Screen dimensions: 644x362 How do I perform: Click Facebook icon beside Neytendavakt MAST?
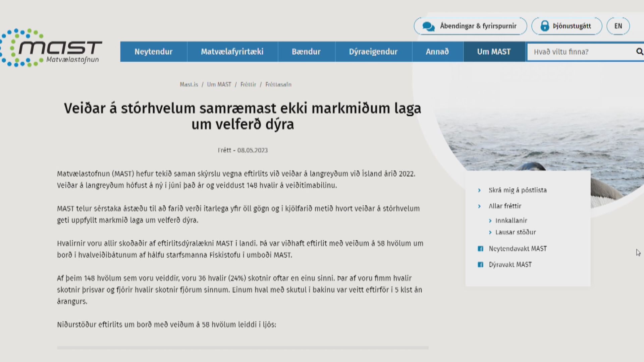(x=480, y=249)
